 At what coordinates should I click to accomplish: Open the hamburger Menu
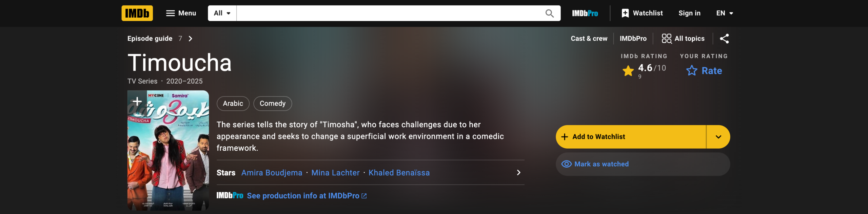[181, 13]
